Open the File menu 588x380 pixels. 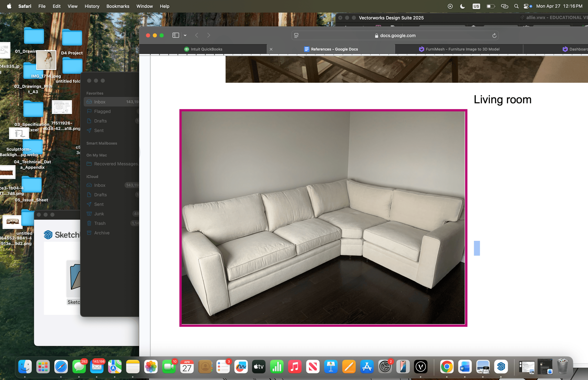click(x=42, y=6)
